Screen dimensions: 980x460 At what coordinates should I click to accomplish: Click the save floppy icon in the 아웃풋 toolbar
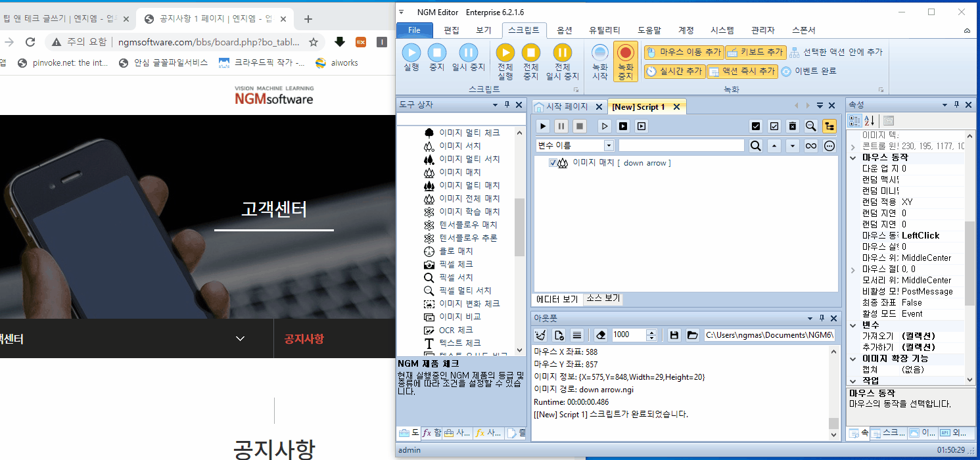674,335
